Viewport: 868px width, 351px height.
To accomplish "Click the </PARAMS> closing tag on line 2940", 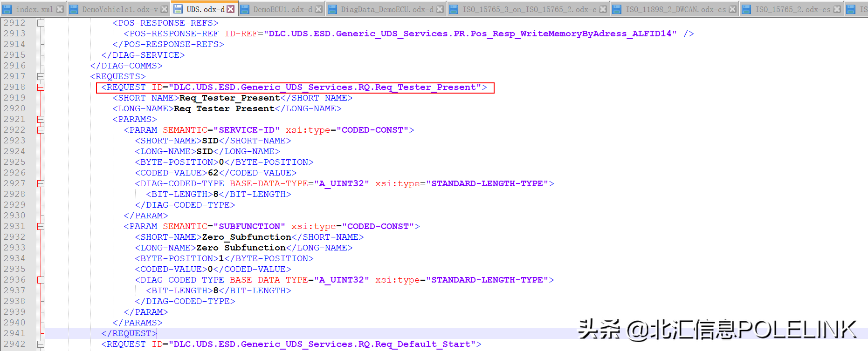I will (x=138, y=323).
